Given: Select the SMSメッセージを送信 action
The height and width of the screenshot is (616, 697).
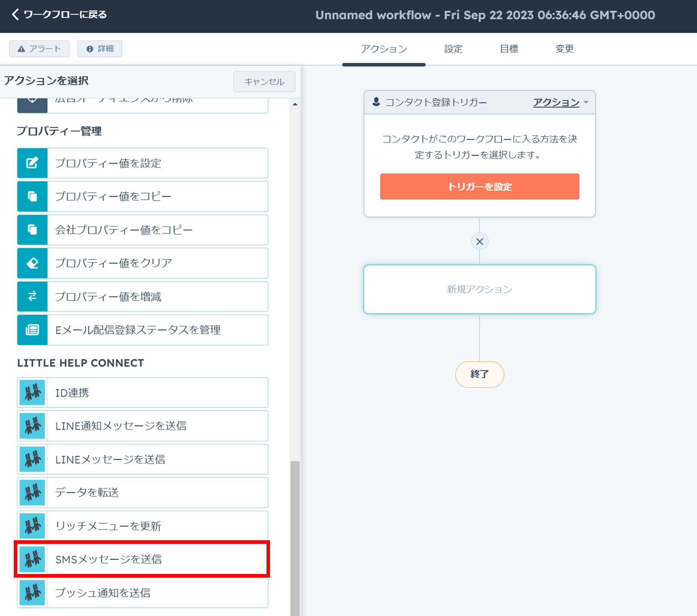Looking at the screenshot, I should pyautogui.click(x=142, y=559).
